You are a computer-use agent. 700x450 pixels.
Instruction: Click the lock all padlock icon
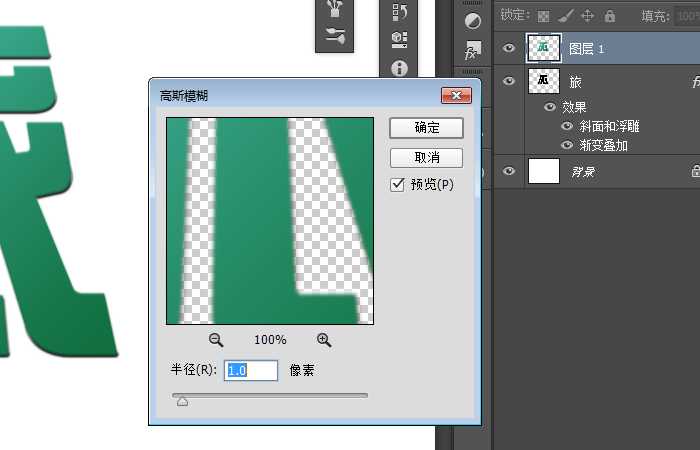609,16
